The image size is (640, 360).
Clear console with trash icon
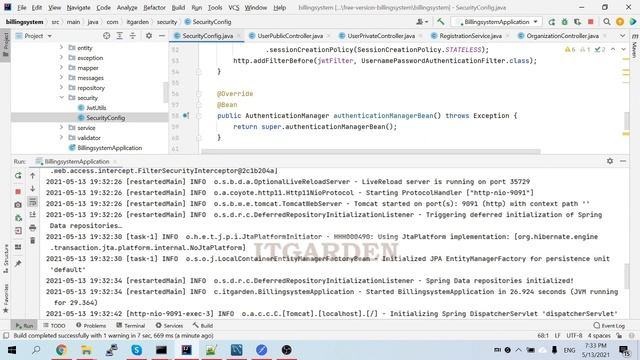coord(33,241)
